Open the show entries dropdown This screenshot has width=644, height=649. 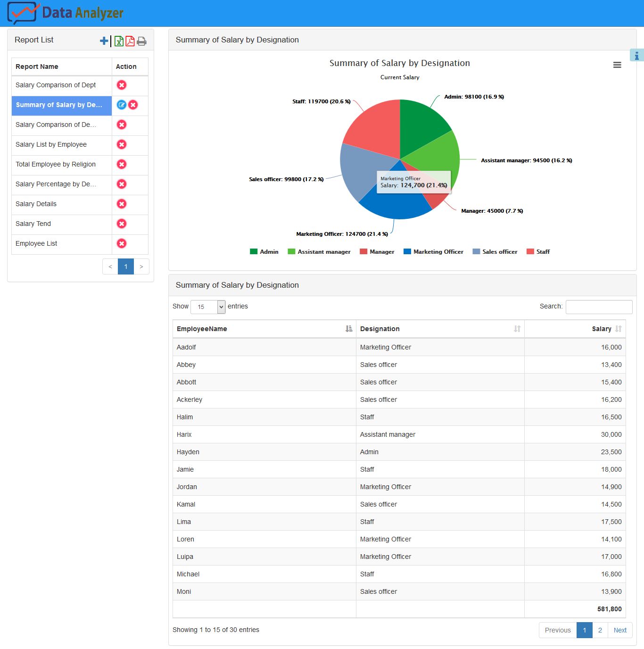208,307
